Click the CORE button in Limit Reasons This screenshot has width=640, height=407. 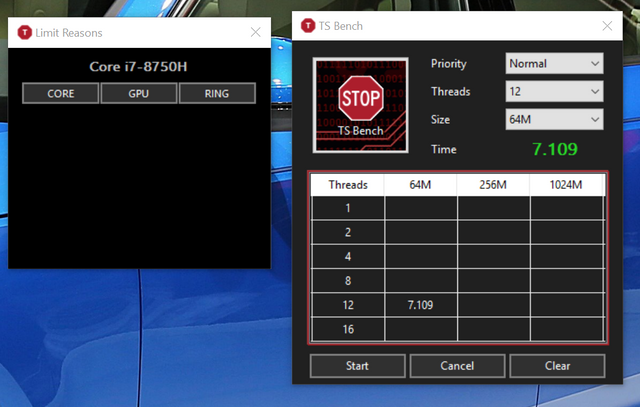pyautogui.click(x=60, y=93)
